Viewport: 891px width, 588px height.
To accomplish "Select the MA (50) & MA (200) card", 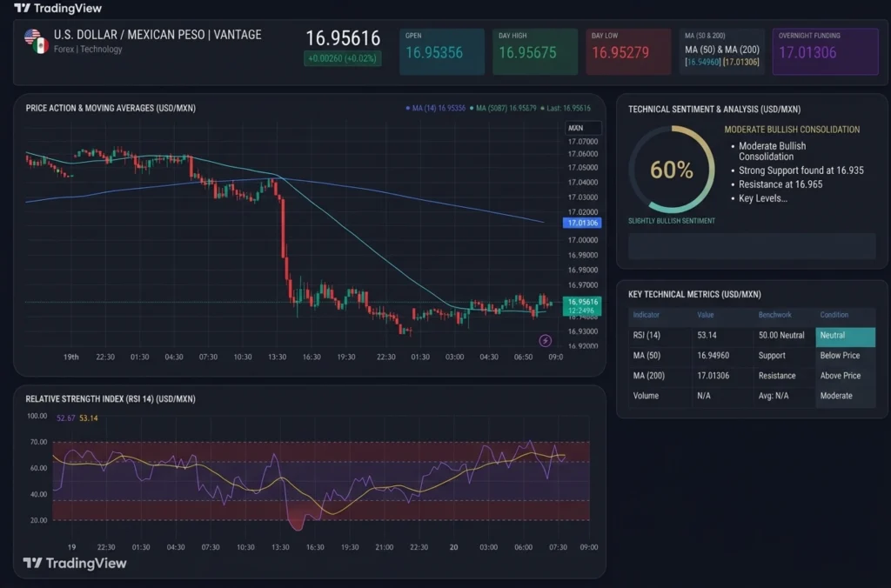I will click(x=721, y=51).
